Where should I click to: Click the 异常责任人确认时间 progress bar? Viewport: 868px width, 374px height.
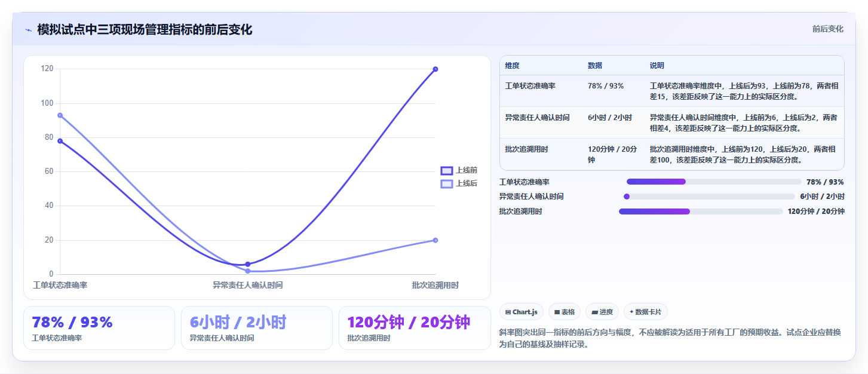pyautogui.click(x=710, y=197)
